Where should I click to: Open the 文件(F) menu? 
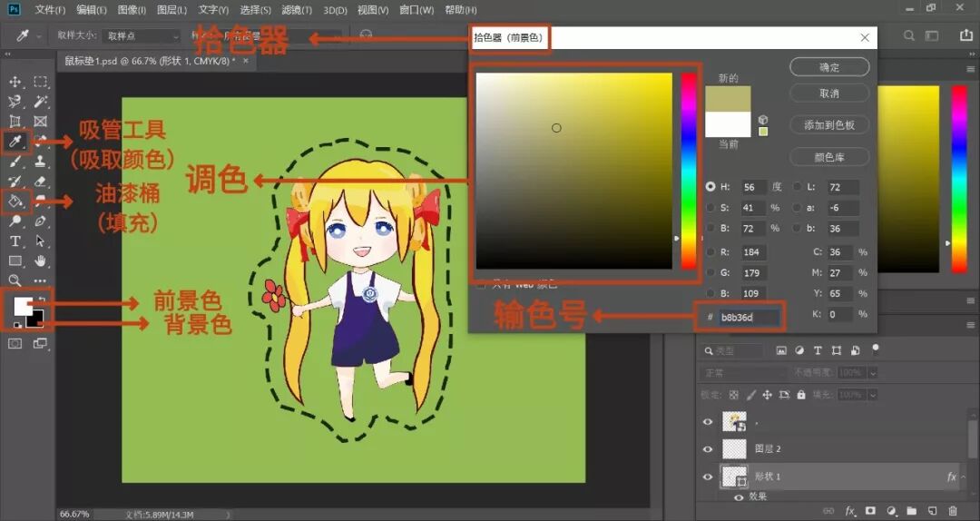click(50, 10)
